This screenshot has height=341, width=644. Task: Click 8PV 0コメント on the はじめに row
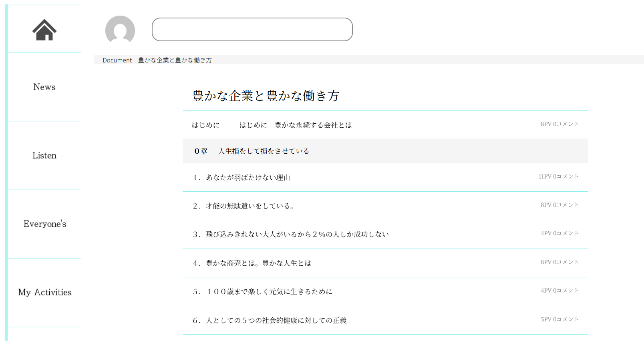coord(559,124)
